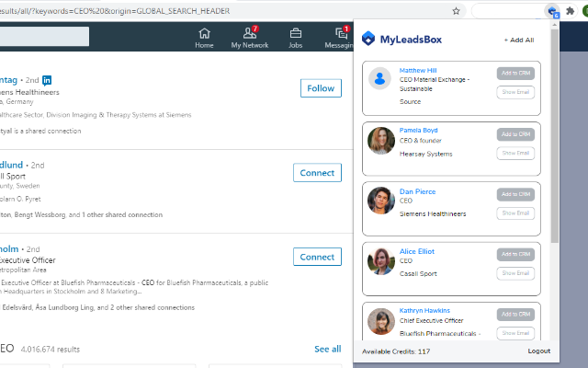The image size is (588, 368).
Task: Bookmark page with star icon
Action: pos(456,11)
